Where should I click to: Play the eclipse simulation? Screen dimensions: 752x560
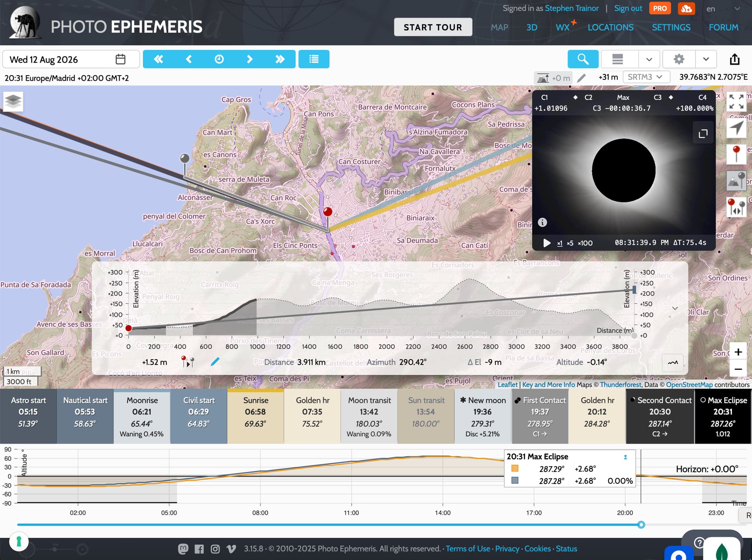(x=547, y=243)
